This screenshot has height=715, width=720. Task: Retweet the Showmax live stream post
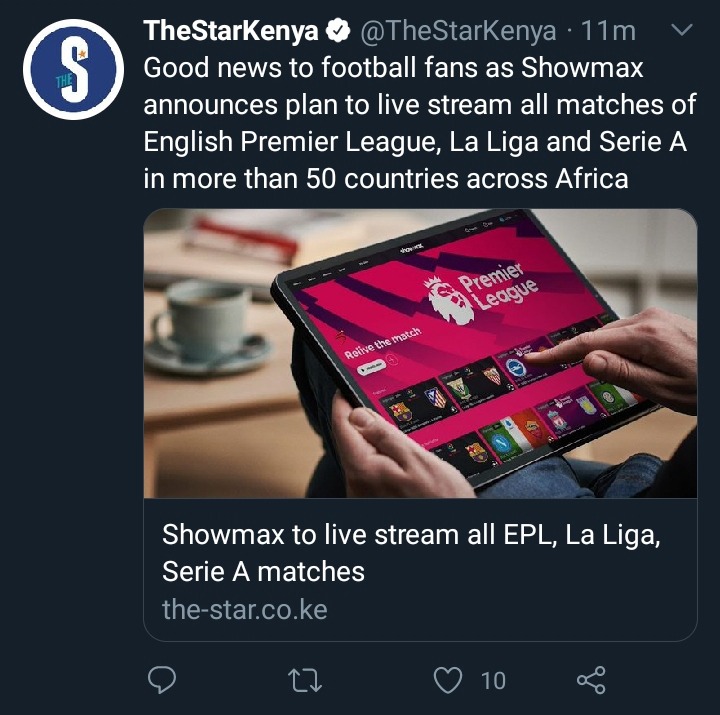pos(304,680)
